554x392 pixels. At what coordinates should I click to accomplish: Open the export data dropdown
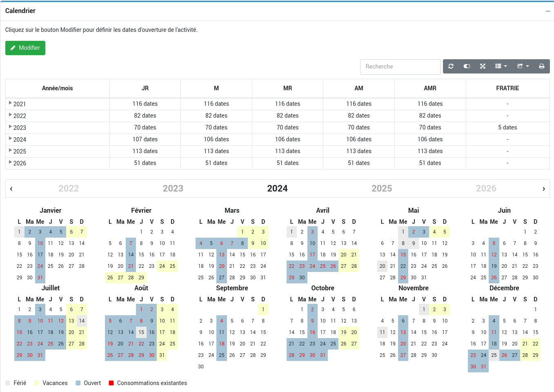tap(523, 66)
